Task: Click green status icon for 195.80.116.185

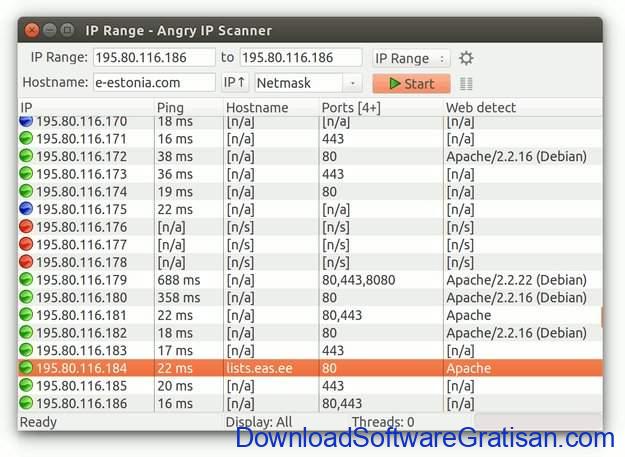Action: point(26,385)
